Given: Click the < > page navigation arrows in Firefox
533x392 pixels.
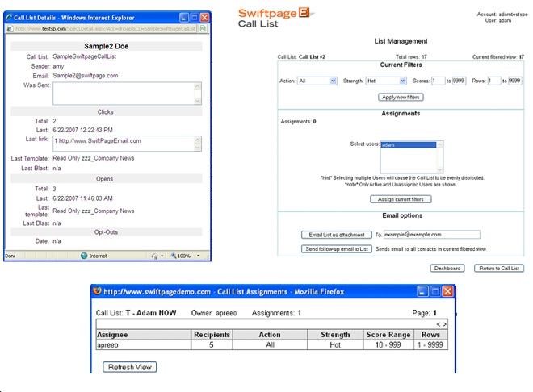Looking at the screenshot, I should (441, 324).
